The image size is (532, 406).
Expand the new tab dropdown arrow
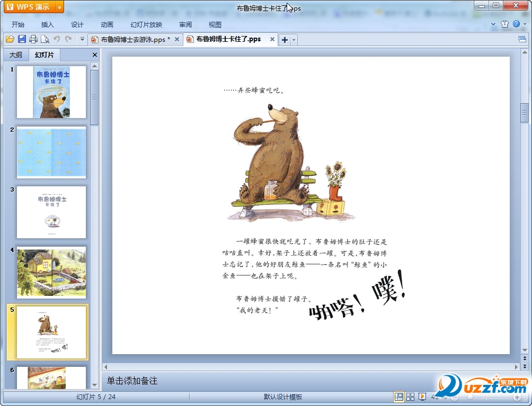pyautogui.click(x=294, y=40)
